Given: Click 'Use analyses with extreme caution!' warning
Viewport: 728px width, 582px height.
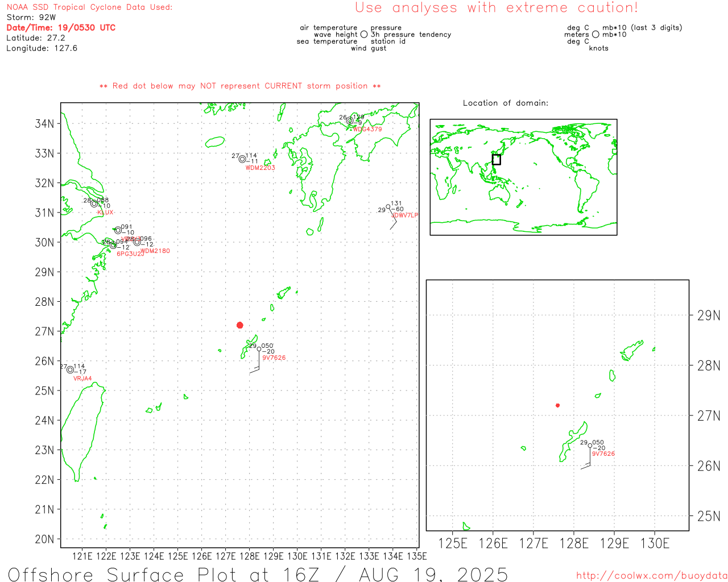Looking at the screenshot, I should (x=497, y=8).
